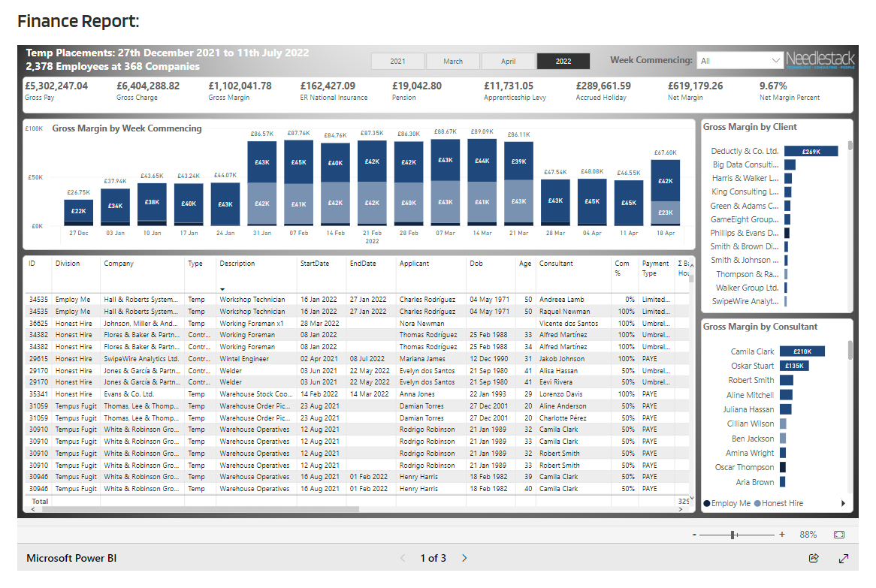Open the Week Commencing dropdown
The width and height of the screenshot is (876, 588).
775,61
